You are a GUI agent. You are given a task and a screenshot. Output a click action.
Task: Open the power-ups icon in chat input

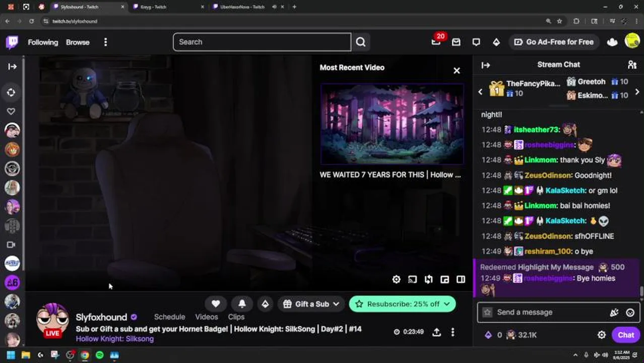pos(614,313)
